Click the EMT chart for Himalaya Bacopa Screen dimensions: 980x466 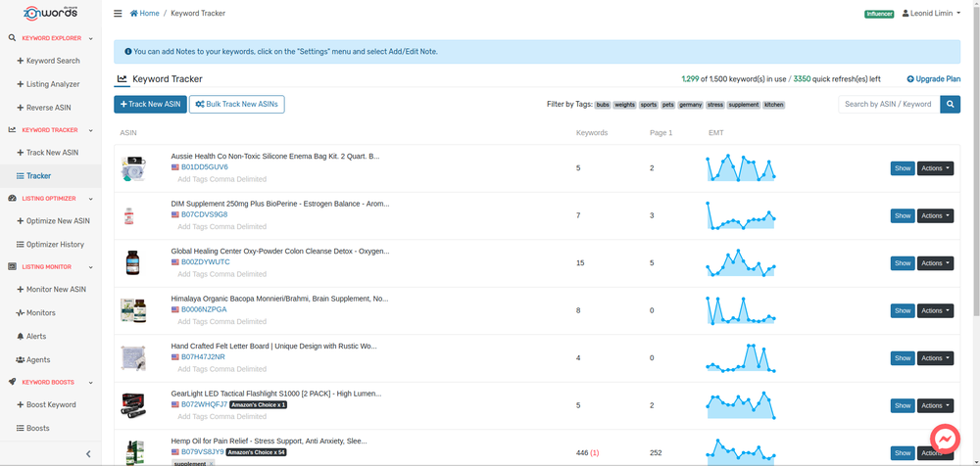click(741, 310)
